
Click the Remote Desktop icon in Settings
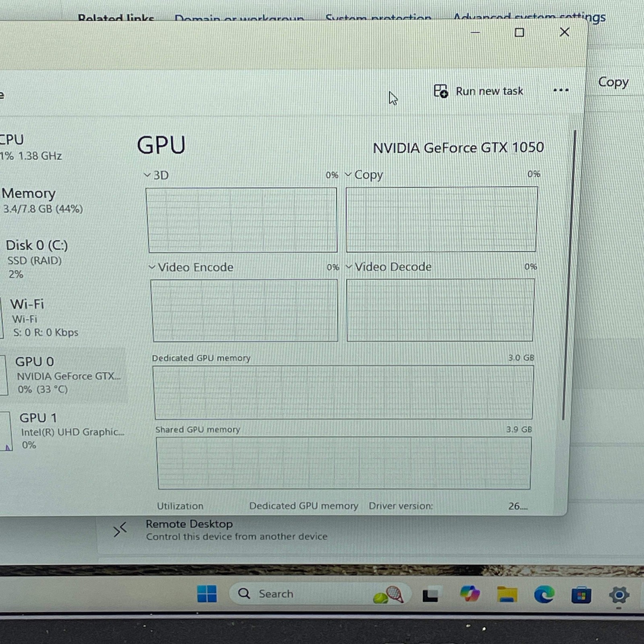point(120,530)
